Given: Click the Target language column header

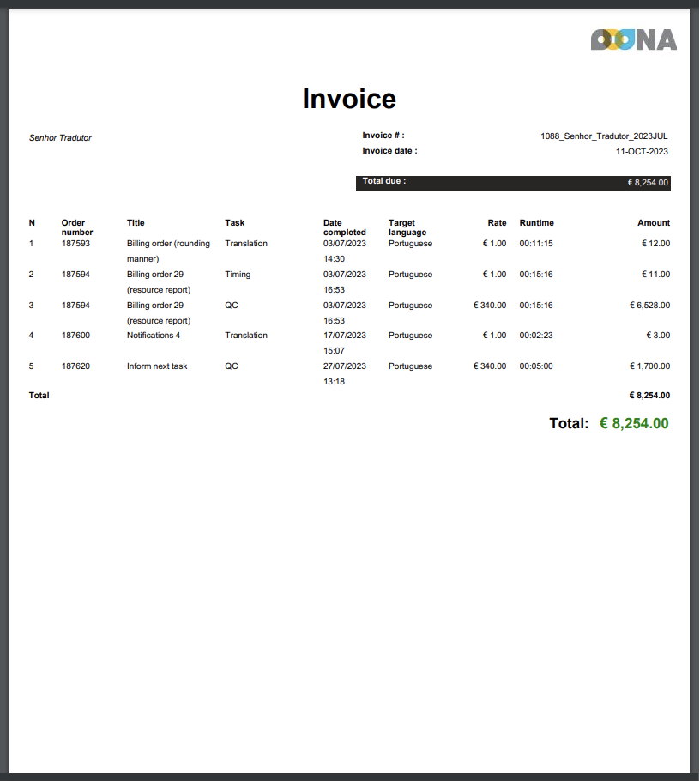Looking at the screenshot, I should 407,227.
